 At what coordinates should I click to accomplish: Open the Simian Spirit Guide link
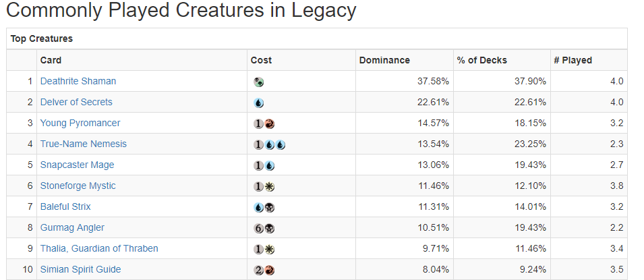(81, 269)
